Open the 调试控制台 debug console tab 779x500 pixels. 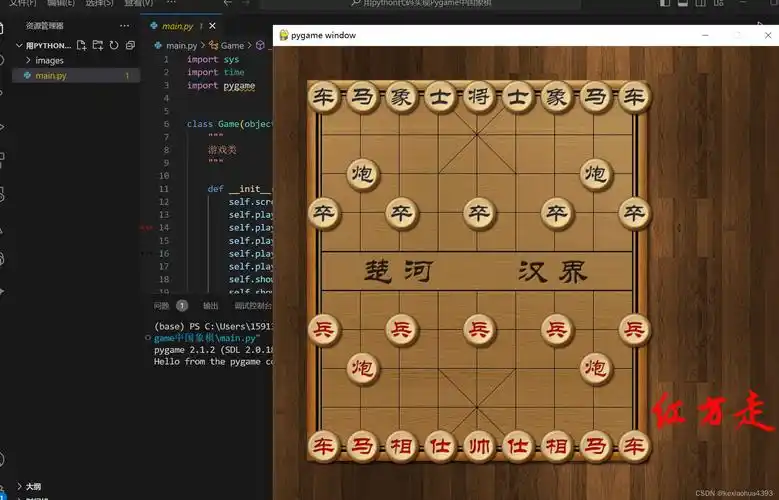coord(253,306)
